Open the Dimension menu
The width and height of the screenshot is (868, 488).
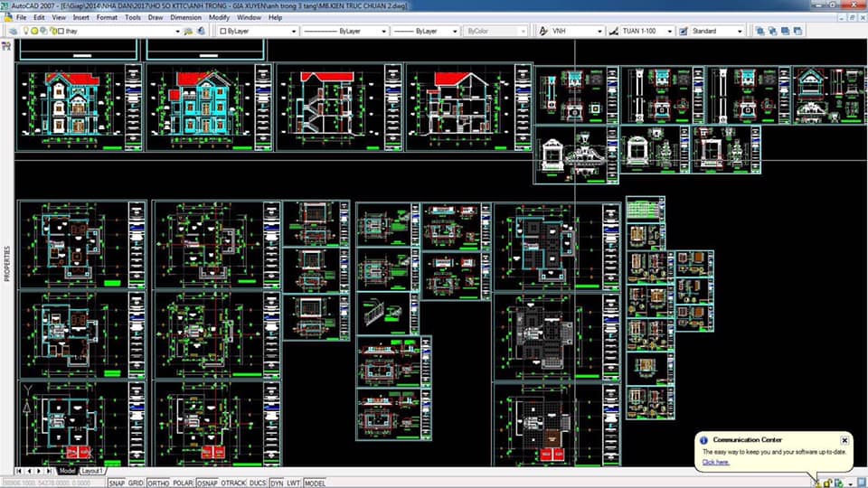(186, 18)
